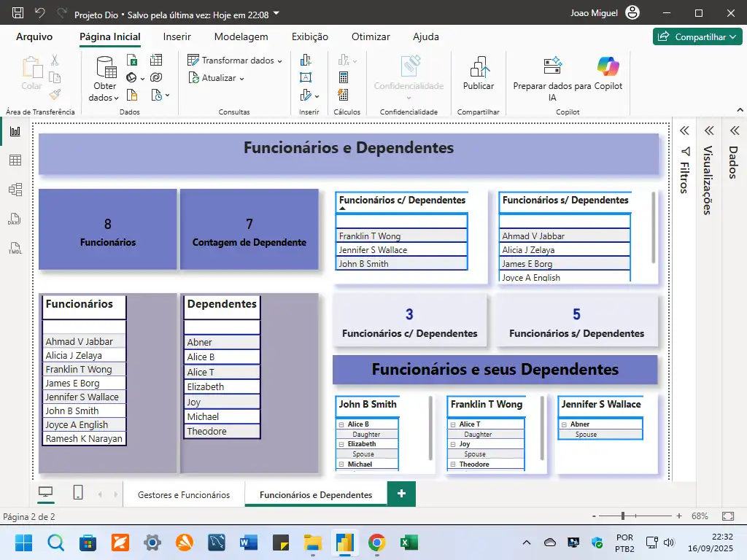The height and width of the screenshot is (560, 747).
Task: Expand the Filtros pane chevron
Action: [684, 131]
